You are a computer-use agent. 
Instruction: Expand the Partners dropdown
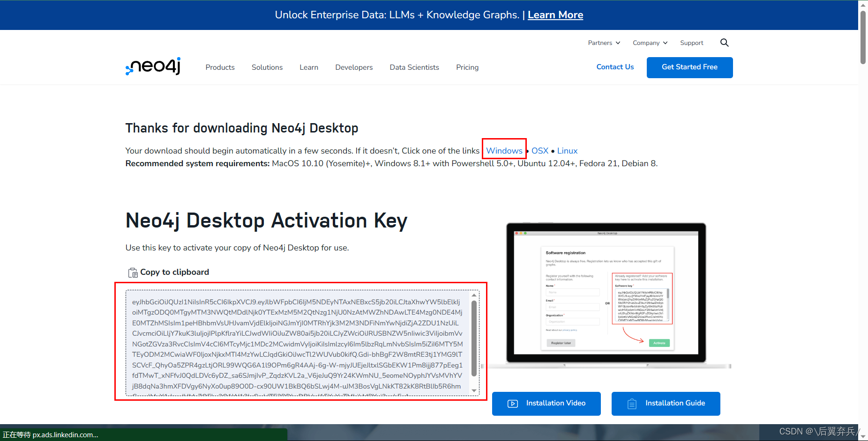coord(604,43)
